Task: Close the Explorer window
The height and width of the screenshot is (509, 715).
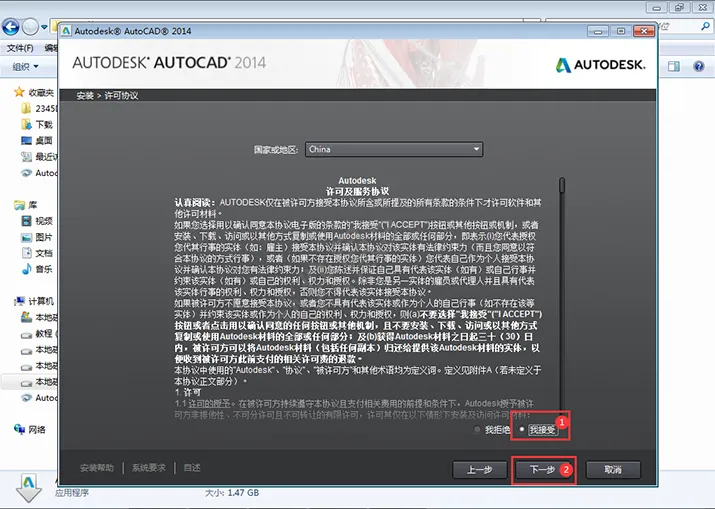Action: 703,7
